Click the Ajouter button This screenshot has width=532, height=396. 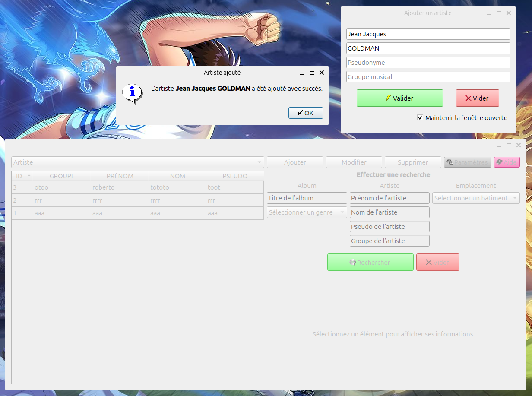click(295, 162)
